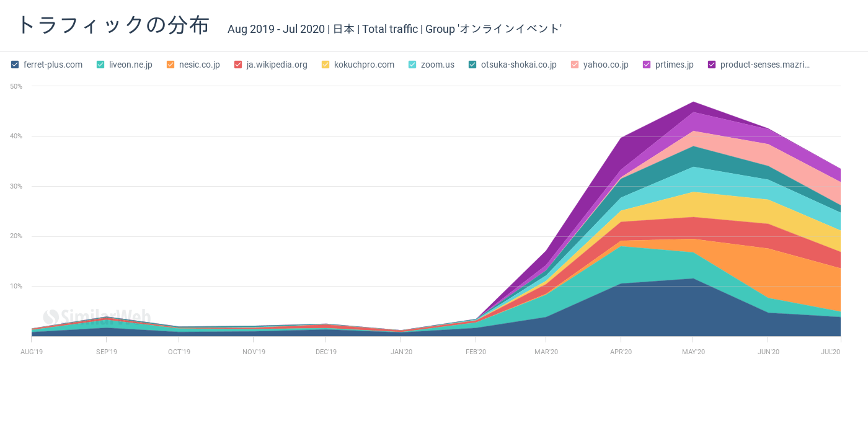
Task: Click the 50% y-axis label
Action: point(16,86)
